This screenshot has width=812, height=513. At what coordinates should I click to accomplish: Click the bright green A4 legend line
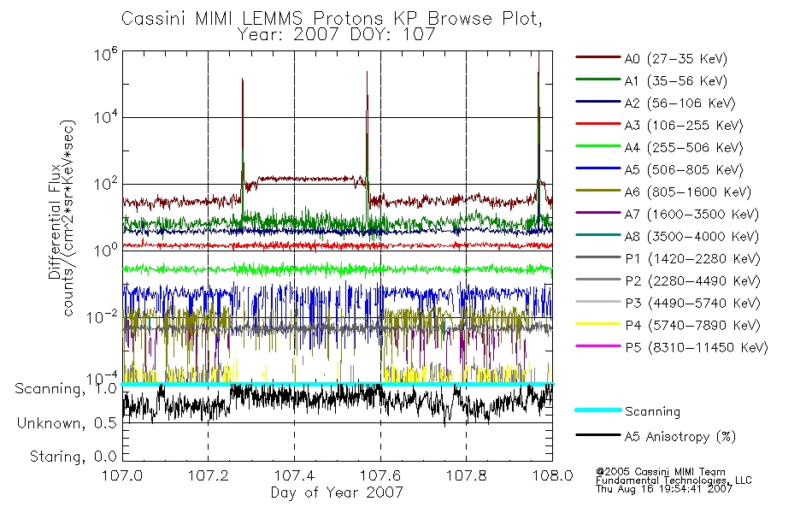(x=597, y=146)
